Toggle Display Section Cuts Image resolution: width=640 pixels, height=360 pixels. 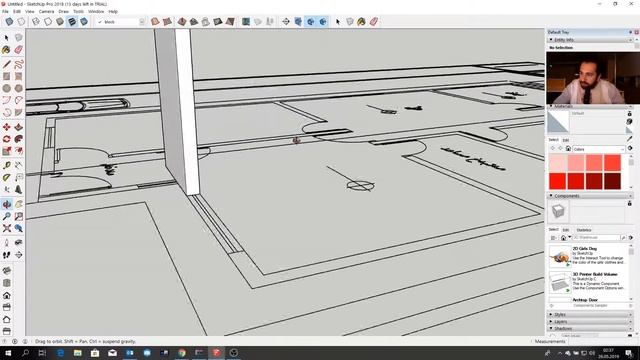click(x=311, y=22)
